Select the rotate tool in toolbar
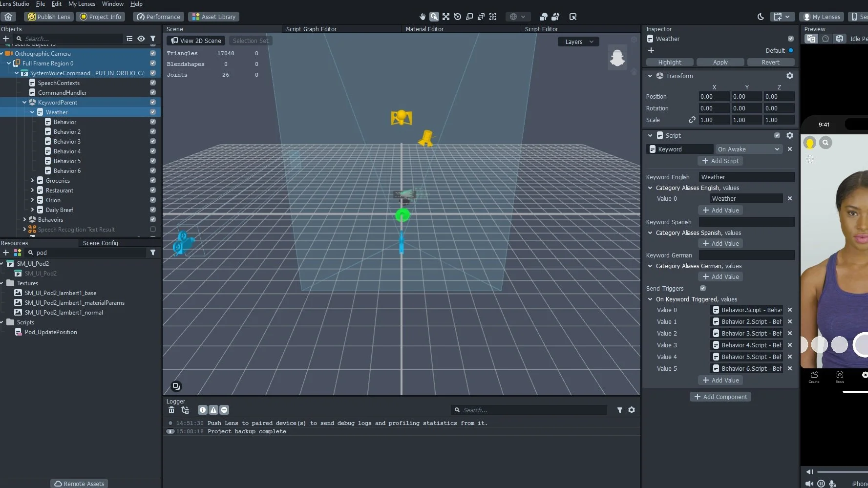Screen dimensions: 868x488 [x=458, y=17]
